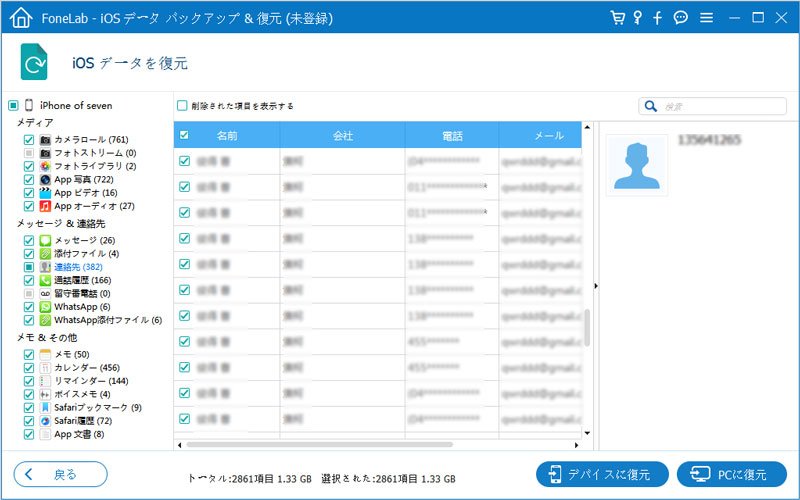Click the ボイスメモ waveform icon

click(45, 394)
